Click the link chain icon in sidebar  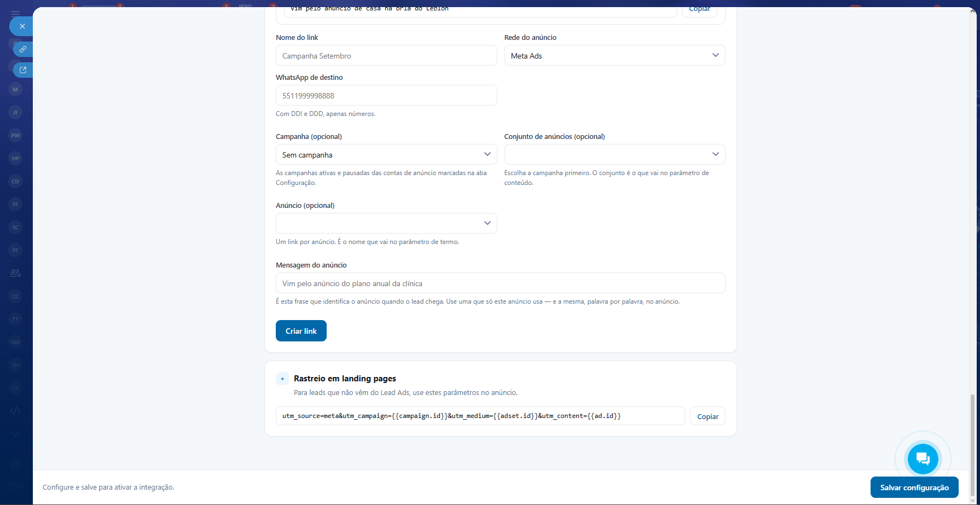23,49
